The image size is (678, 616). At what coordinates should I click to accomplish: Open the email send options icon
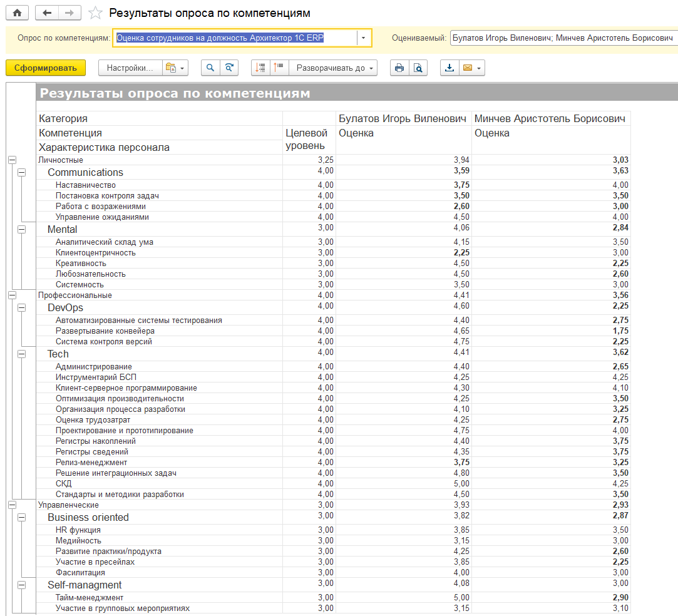tap(471, 68)
